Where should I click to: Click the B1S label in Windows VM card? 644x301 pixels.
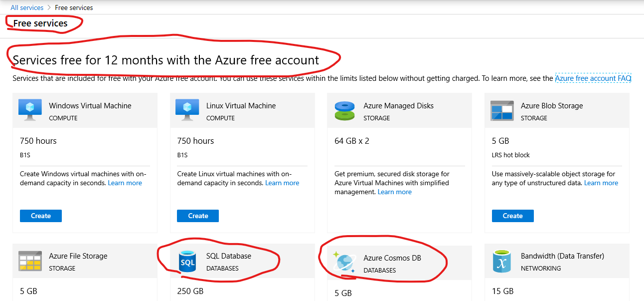pos(25,155)
